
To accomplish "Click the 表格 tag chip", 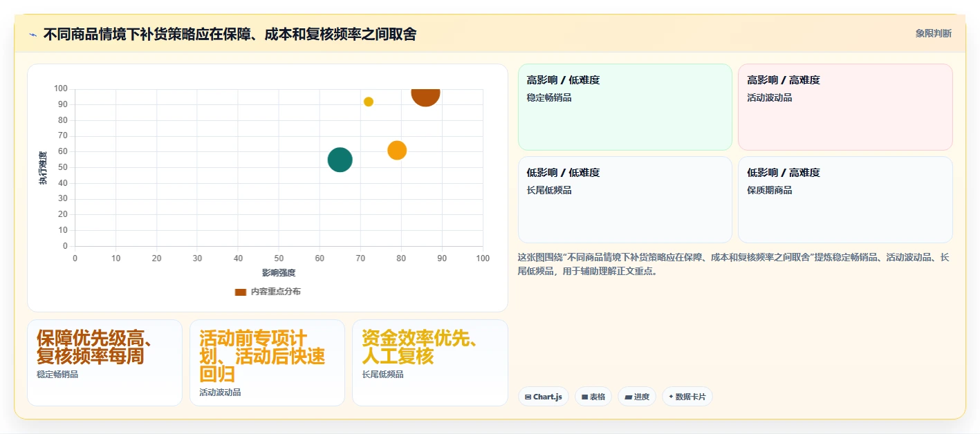I will click(x=593, y=397).
